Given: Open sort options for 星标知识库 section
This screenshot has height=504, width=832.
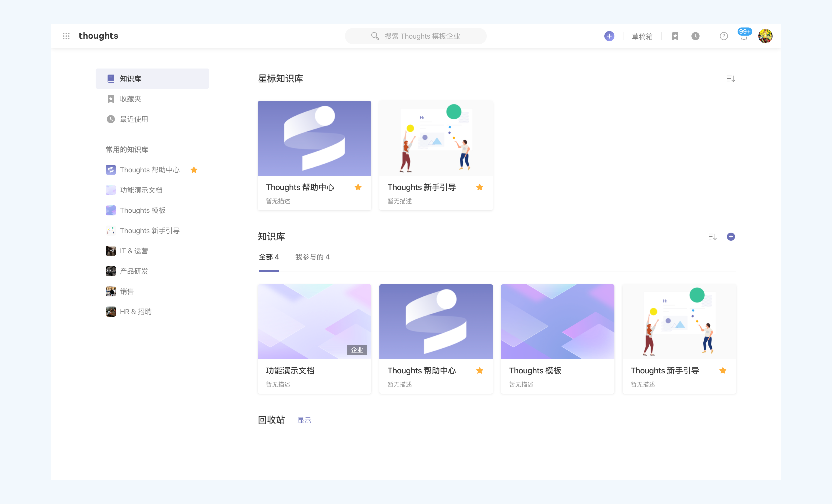Looking at the screenshot, I should point(731,79).
